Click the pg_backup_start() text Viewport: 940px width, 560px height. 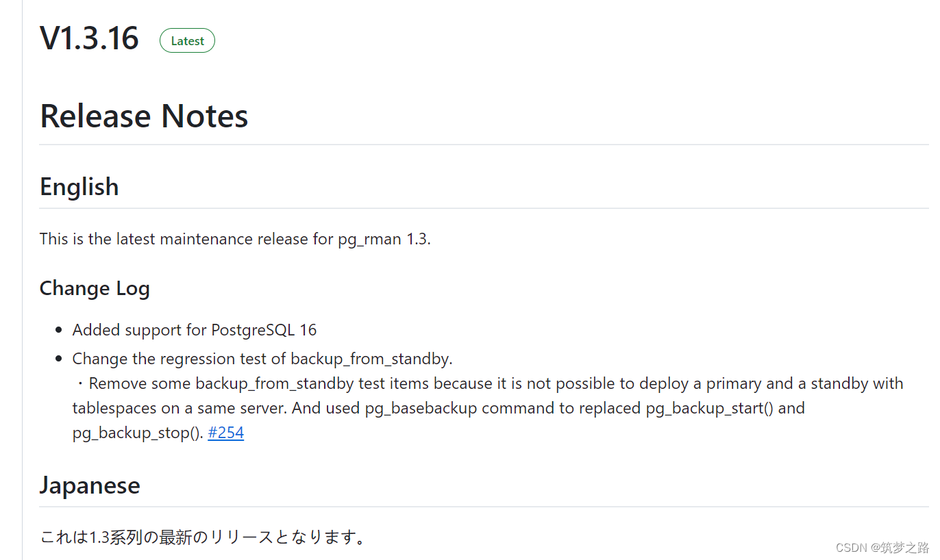tap(709, 409)
